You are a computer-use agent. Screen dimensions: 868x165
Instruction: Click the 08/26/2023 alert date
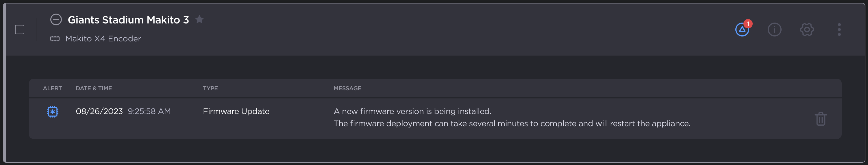pos(99,111)
